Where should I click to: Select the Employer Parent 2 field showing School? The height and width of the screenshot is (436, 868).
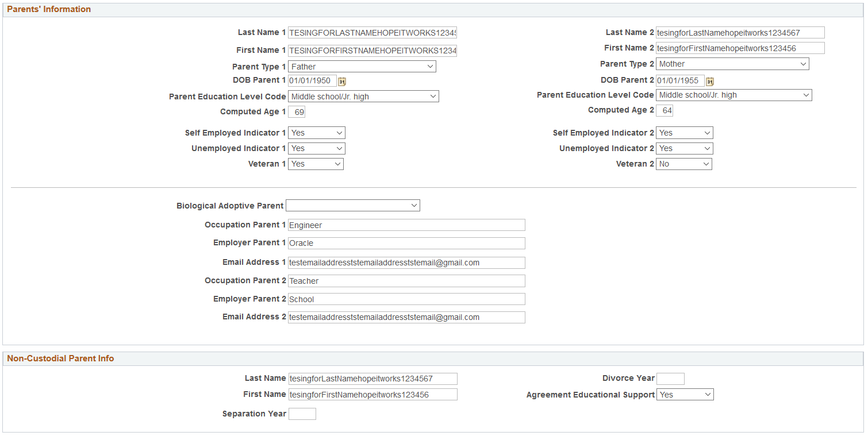(406, 299)
